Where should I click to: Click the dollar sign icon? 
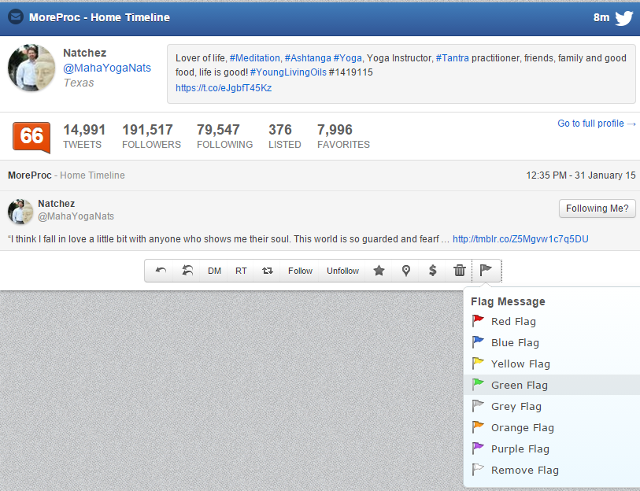pos(433,271)
